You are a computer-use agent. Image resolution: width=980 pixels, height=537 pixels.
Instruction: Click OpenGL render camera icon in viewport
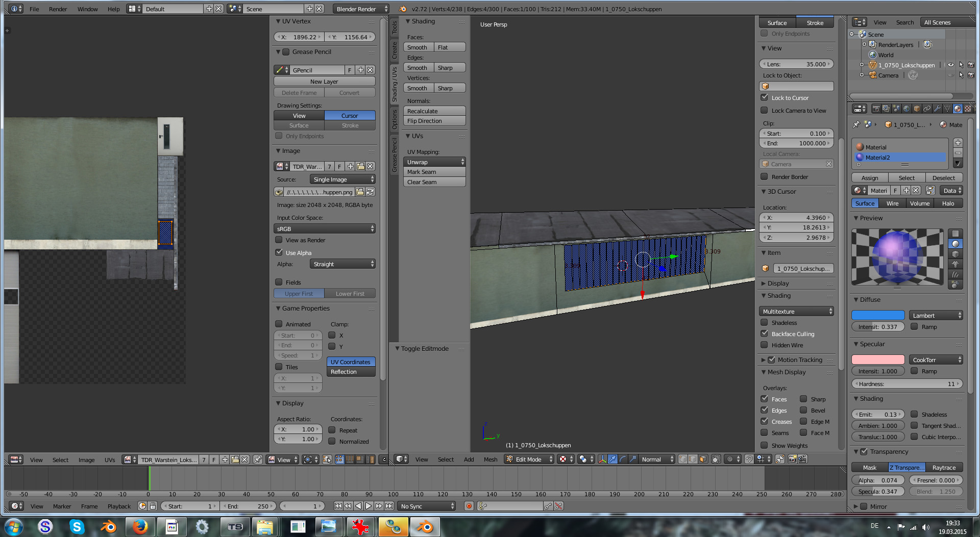pos(792,459)
